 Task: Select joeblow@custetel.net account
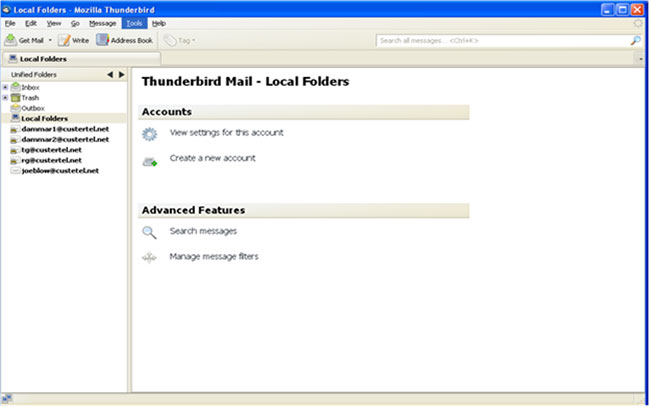pos(55,171)
